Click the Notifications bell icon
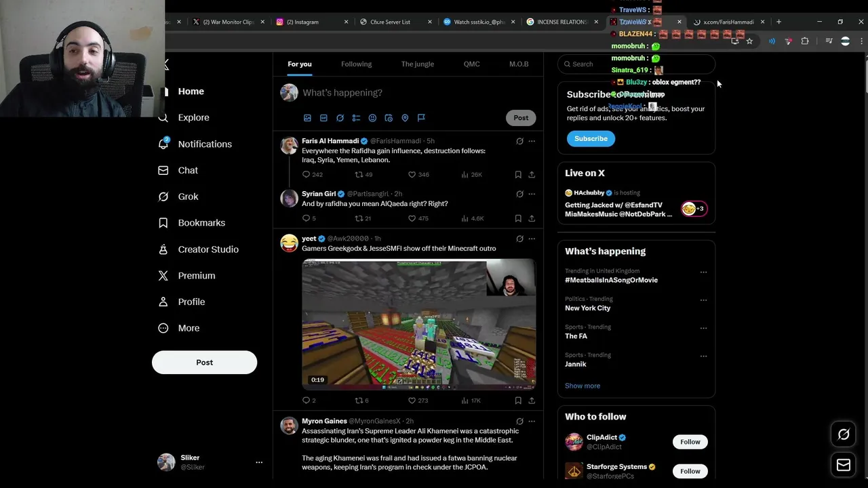The height and width of the screenshot is (488, 868). click(x=163, y=144)
